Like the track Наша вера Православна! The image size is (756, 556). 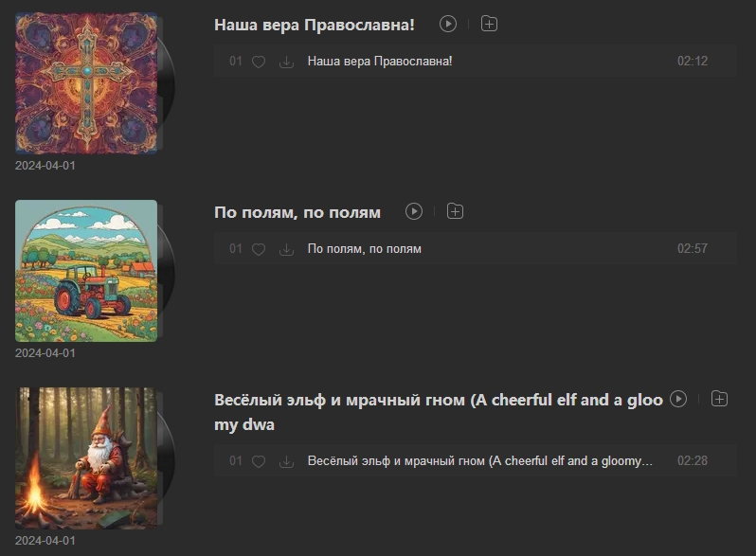(259, 62)
